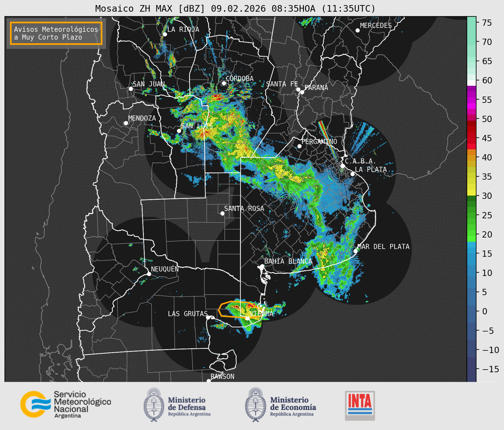Screen dimensions: 504x430
Task: Click the Ministerio de Defensa crest
Action: (x=154, y=405)
